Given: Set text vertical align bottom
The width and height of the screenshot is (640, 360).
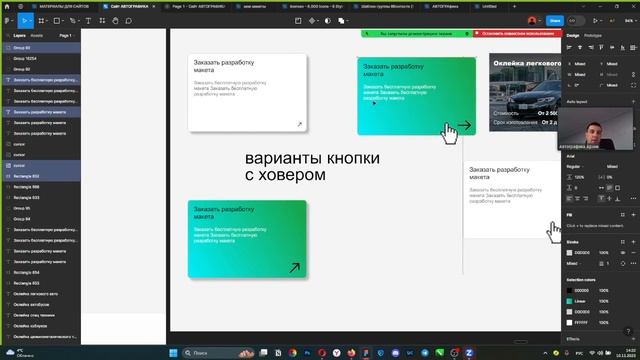Looking at the screenshot, I should click(x=618, y=199).
